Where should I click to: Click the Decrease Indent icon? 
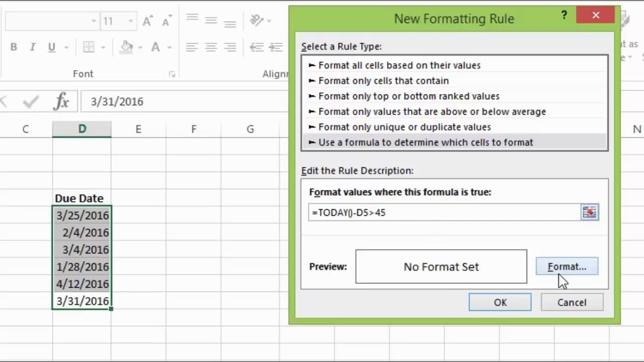tap(257, 47)
